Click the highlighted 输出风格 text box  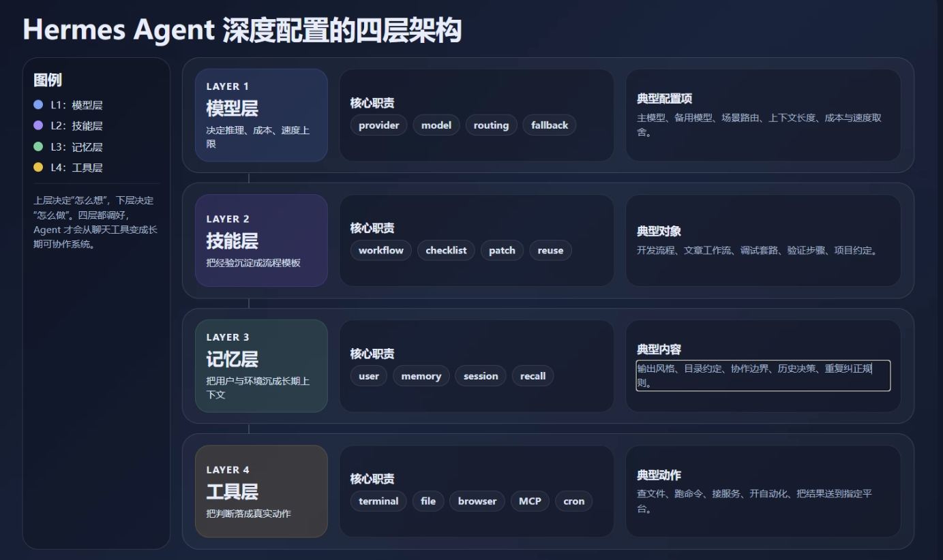[763, 375]
